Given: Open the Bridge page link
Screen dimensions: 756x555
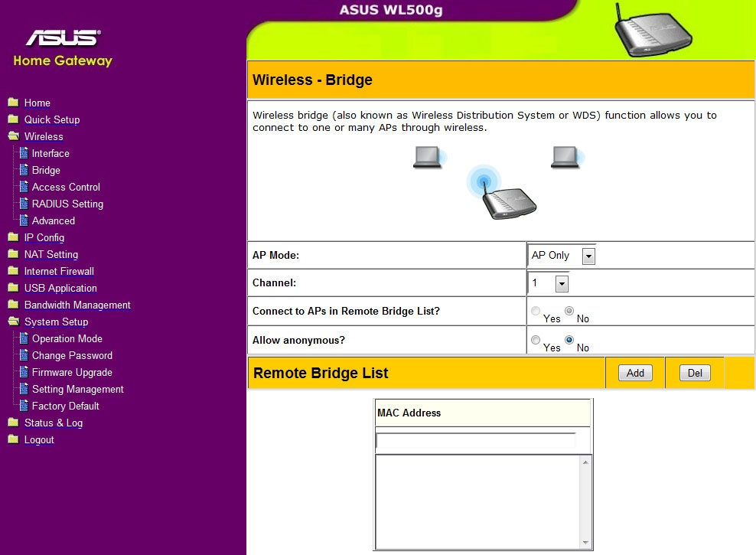Looking at the screenshot, I should 46,170.
